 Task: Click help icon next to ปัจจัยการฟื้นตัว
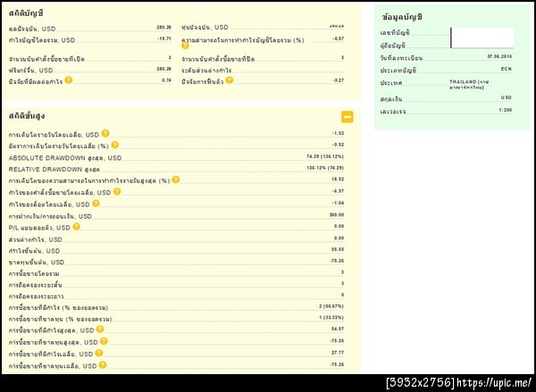[x=230, y=80]
